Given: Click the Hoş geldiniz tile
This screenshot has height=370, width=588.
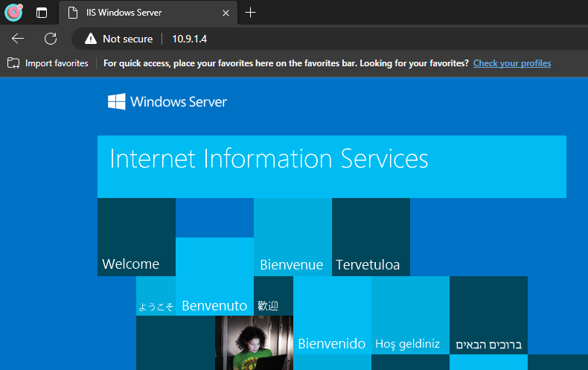Looking at the screenshot, I should (x=410, y=315).
